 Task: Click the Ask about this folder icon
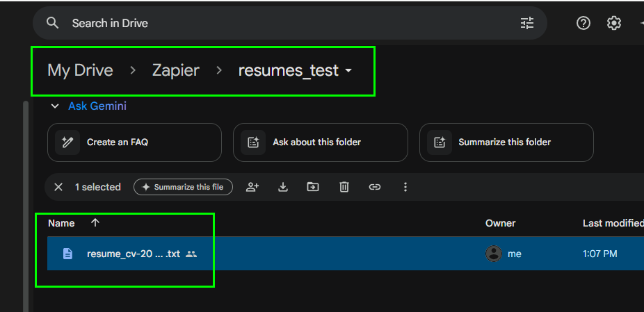[253, 142]
